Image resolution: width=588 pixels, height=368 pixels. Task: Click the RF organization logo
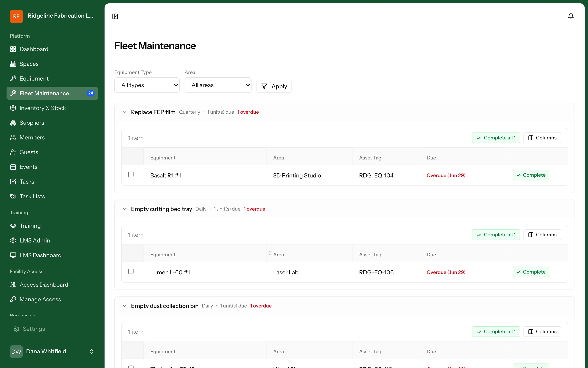pos(16,16)
